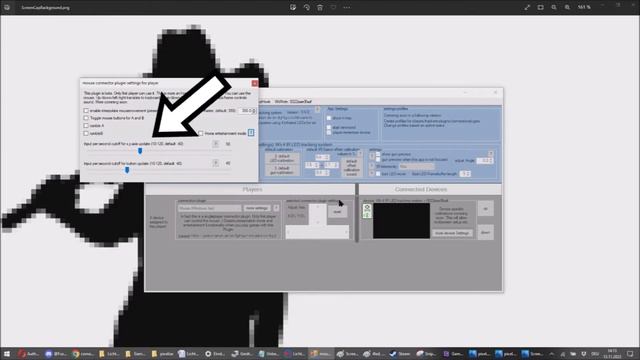The image size is (640, 360).
Task: Toggle show gun preview checkbox
Action: 378,154
